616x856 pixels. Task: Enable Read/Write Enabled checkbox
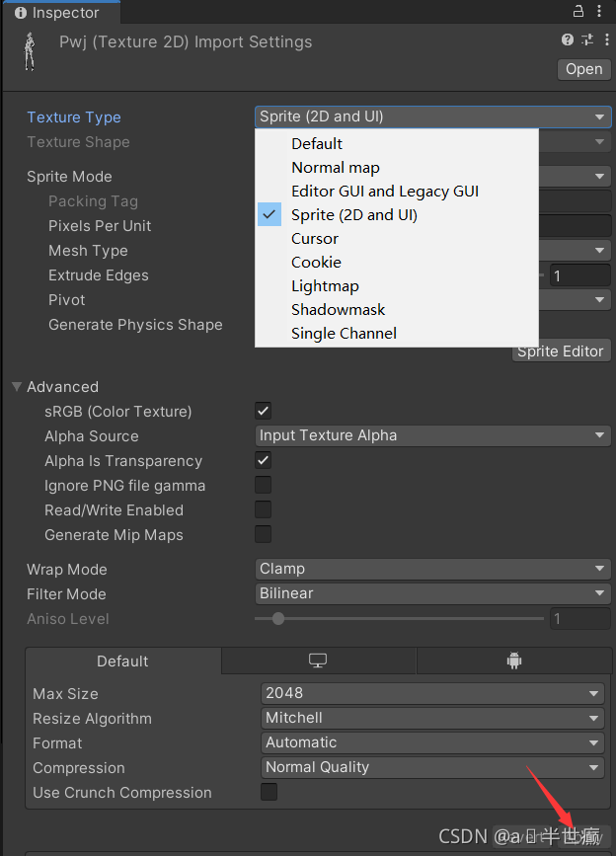(263, 509)
